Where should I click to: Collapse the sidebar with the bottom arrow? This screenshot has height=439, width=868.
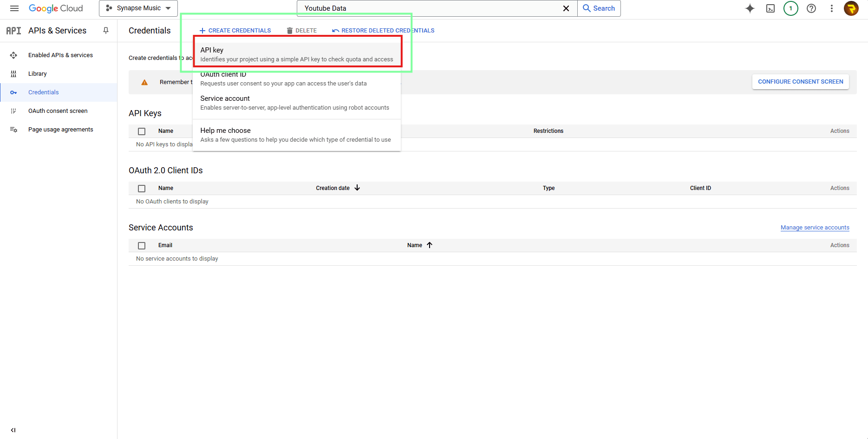pos(13,430)
